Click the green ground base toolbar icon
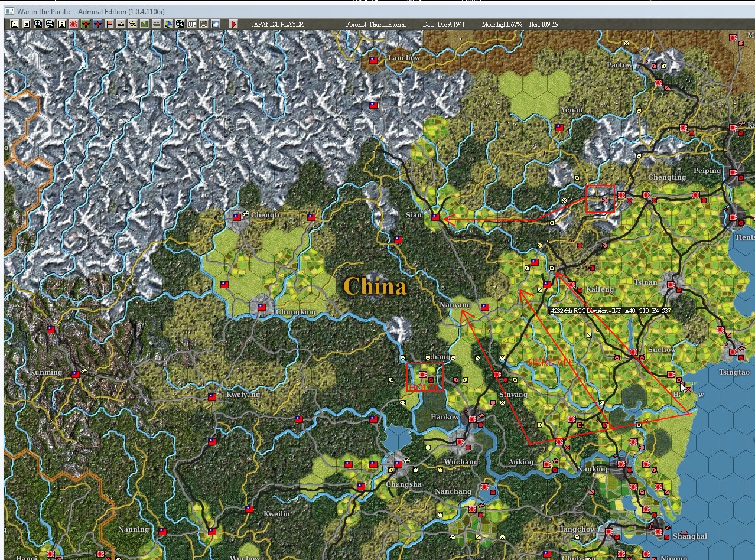755x560 pixels. [157, 24]
